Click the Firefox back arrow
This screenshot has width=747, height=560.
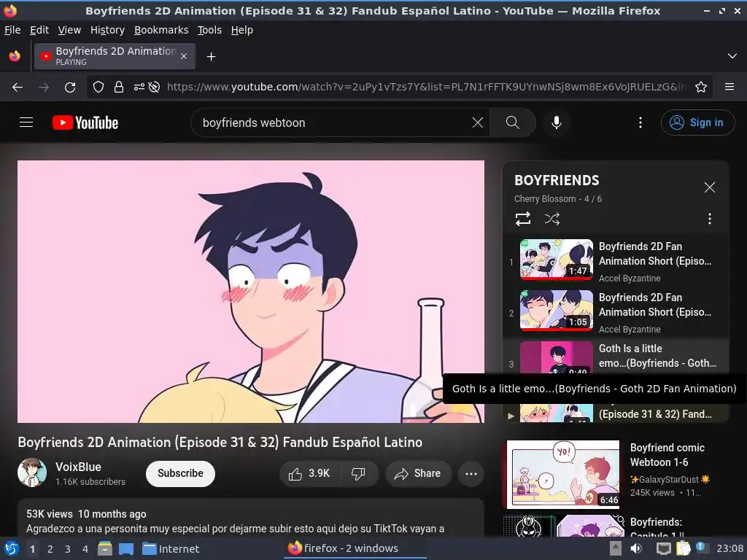(x=18, y=87)
